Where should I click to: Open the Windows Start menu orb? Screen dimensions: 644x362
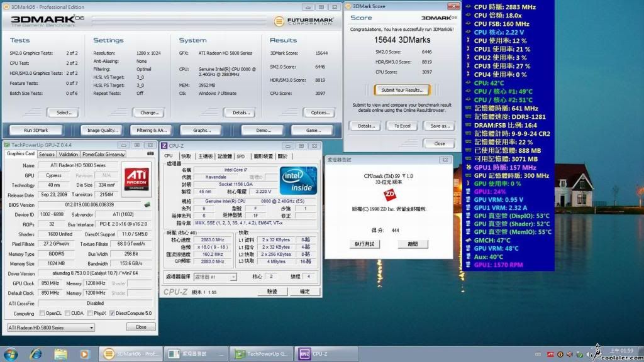11,353
